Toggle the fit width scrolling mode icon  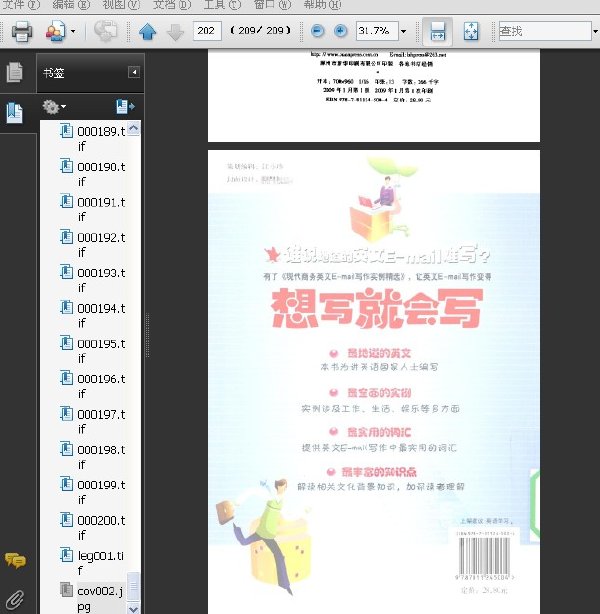coord(437,31)
